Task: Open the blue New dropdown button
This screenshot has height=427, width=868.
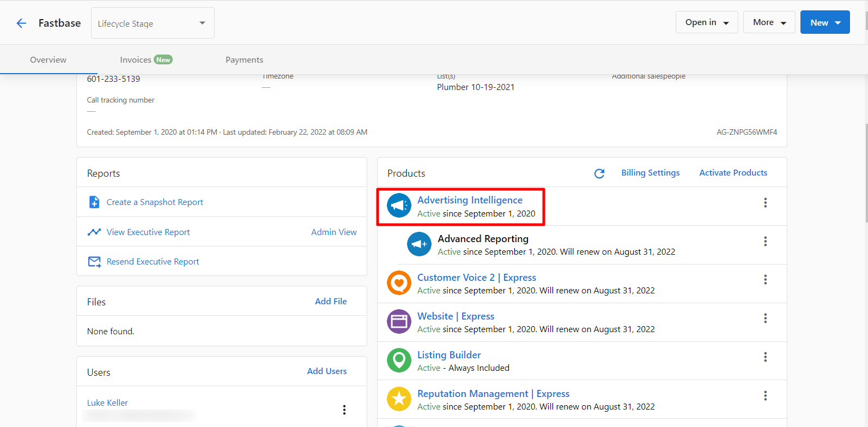Action: pyautogui.click(x=824, y=22)
